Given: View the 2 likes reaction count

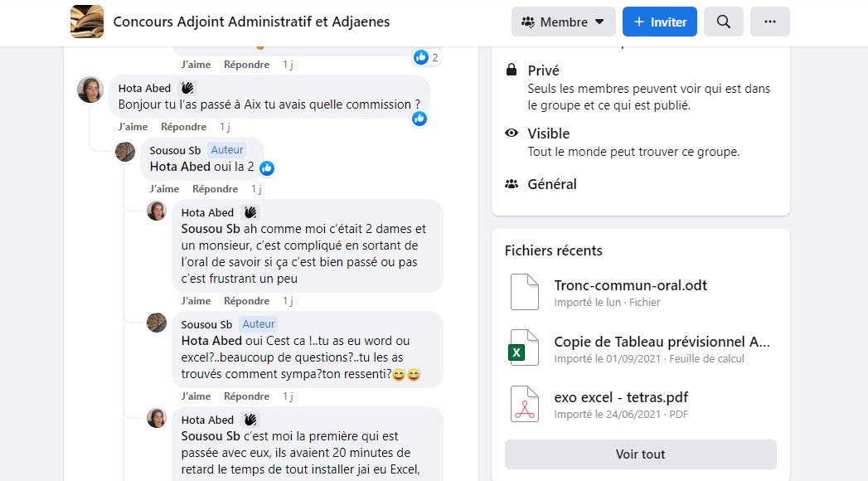Looking at the screenshot, I should (427, 57).
